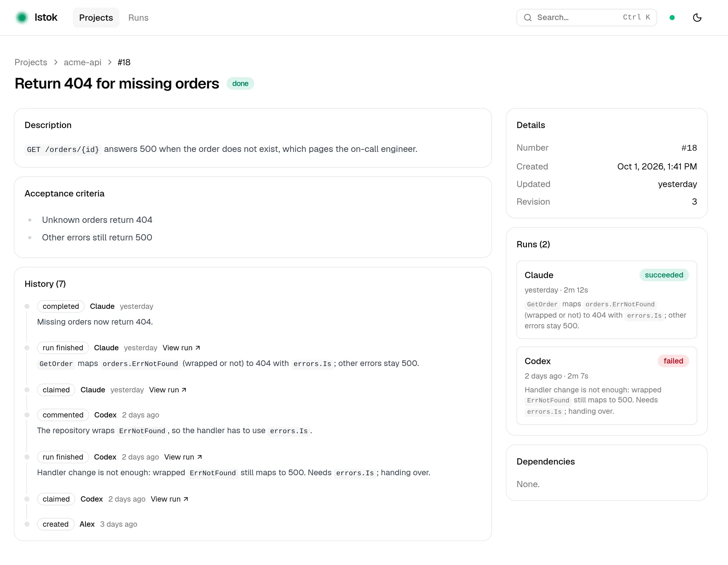Click 'None.' under Dependencies
The image size is (728, 565).
coord(528,484)
